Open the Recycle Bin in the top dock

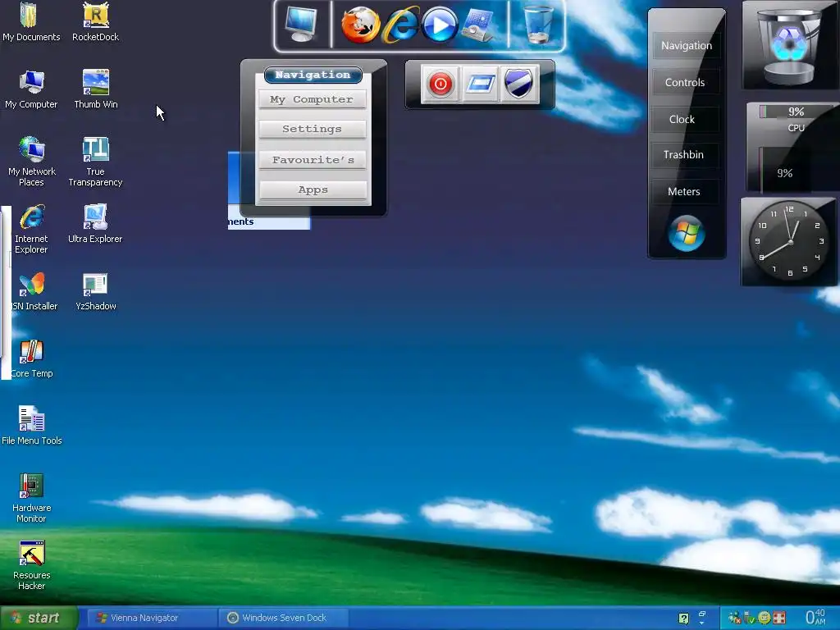pos(537,25)
